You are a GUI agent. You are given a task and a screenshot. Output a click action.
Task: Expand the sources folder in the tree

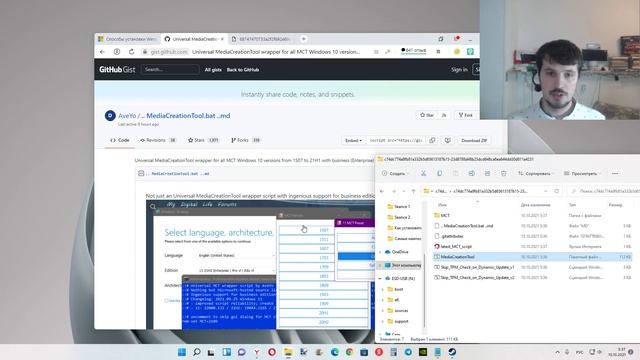383,311
